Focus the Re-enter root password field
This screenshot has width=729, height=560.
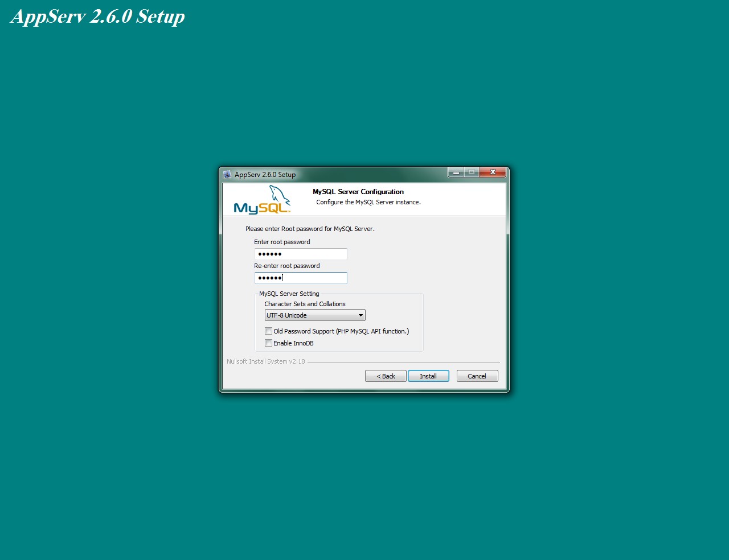coord(301,278)
